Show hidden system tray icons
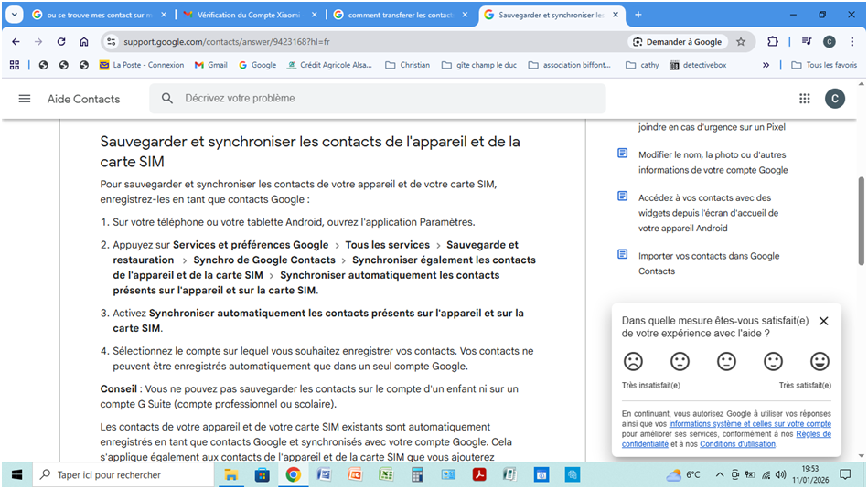This screenshot has width=868, height=489. click(719, 474)
